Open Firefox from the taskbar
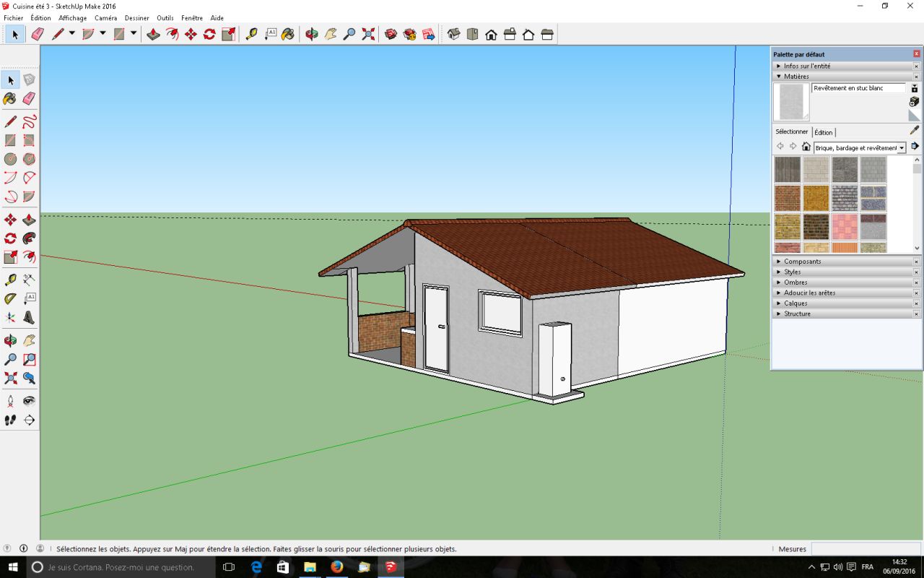 pyautogui.click(x=336, y=567)
